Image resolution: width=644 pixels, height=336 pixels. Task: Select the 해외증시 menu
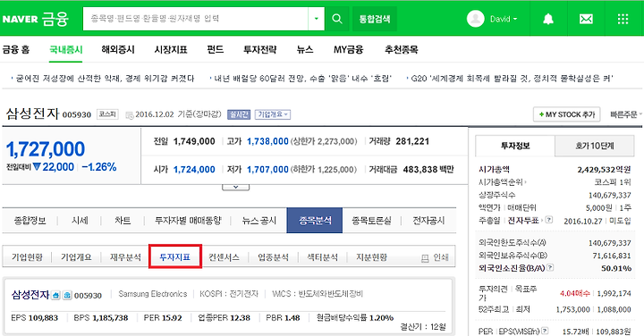[x=118, y=50]
